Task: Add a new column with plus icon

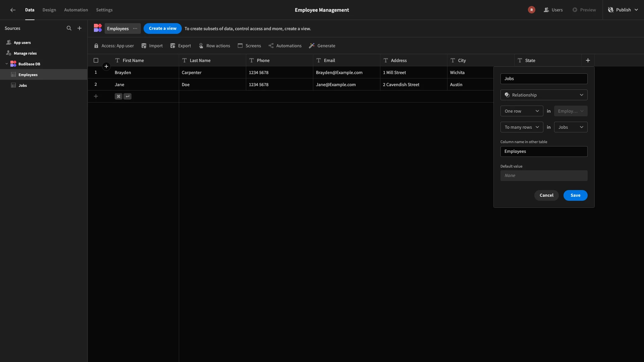Action: tap(588, 60)
